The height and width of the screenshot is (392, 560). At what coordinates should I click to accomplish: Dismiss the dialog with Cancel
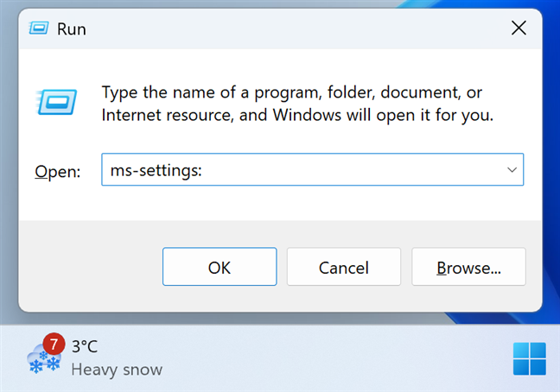(344, 267)
